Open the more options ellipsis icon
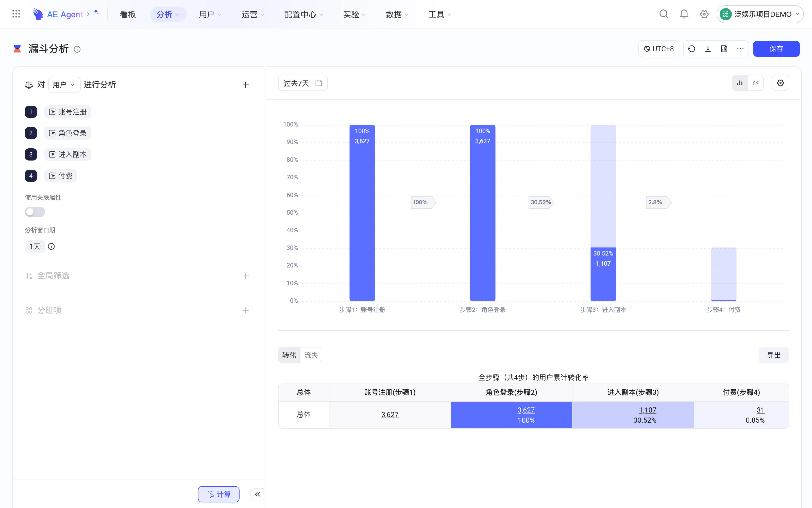Screen dimensions: 812x508 tap(740, 49)
